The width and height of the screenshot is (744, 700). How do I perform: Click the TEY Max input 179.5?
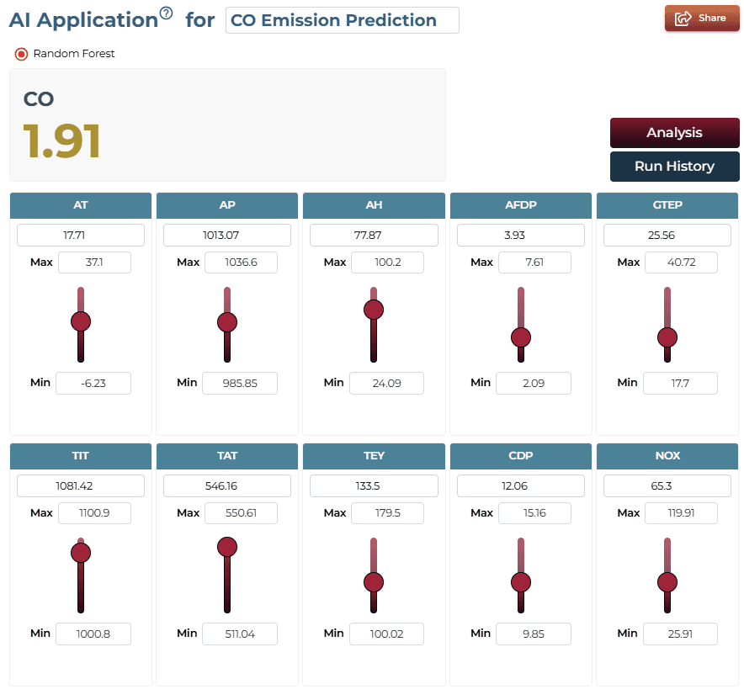point(388,513)
